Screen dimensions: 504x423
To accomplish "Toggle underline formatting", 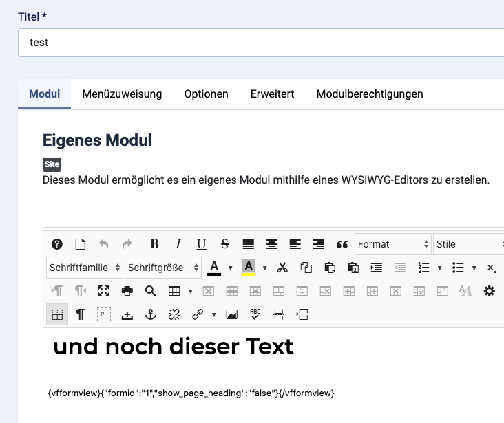I will [202, 244].
